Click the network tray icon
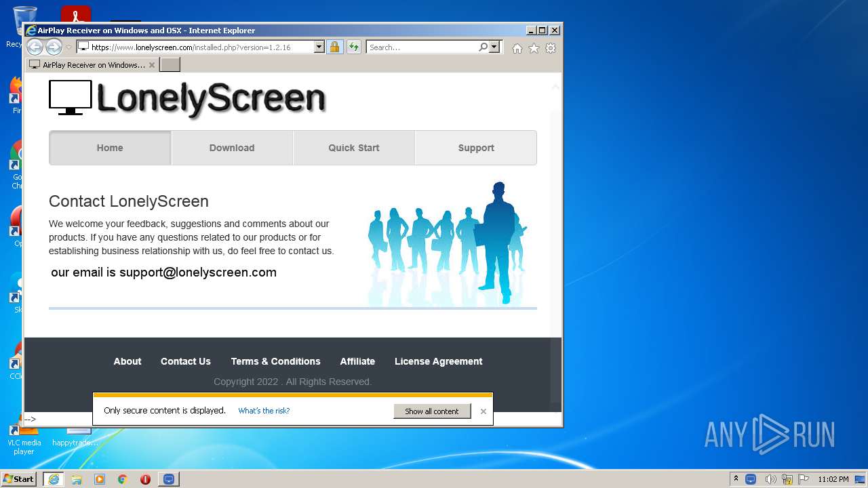The width and height of the screenshot is (868, 488). tap(787, 479)
